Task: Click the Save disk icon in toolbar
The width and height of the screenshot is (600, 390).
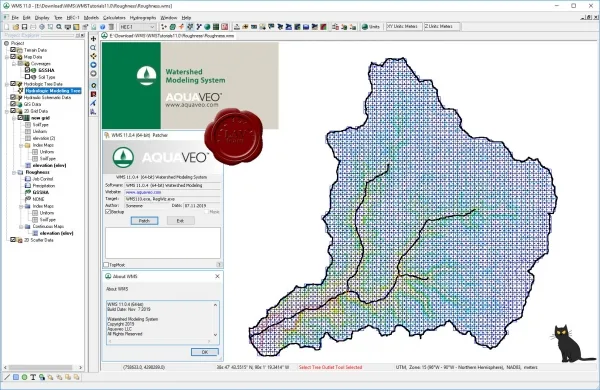Action: pos(24,27)
